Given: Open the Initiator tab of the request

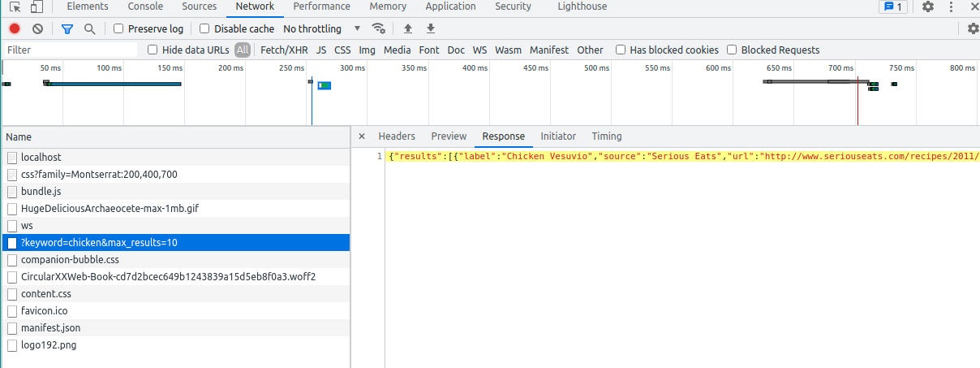Looking at the screenshot, I should click(x=558, y=136).
